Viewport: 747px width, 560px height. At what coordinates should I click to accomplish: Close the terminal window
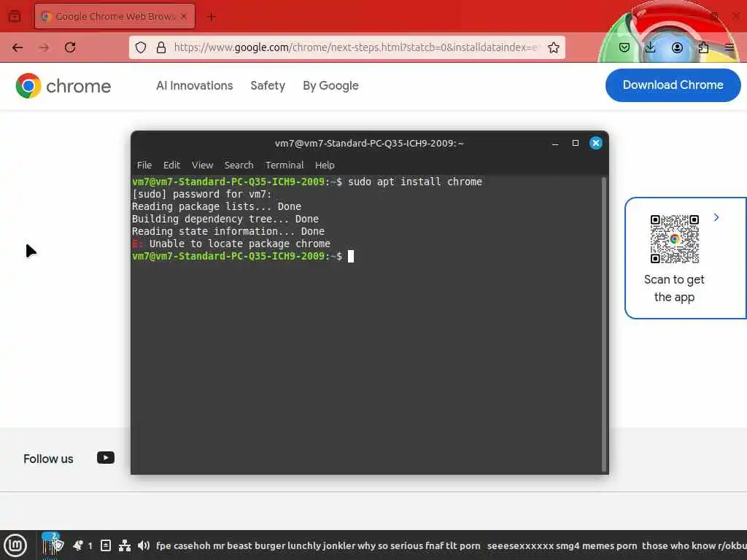tap(596, 143)
